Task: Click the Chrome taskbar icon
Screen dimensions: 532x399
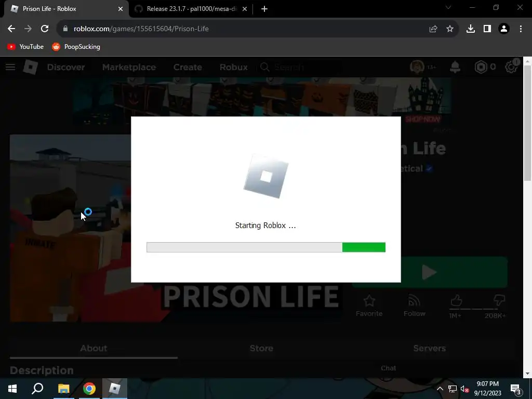Action: click(89, 389)
